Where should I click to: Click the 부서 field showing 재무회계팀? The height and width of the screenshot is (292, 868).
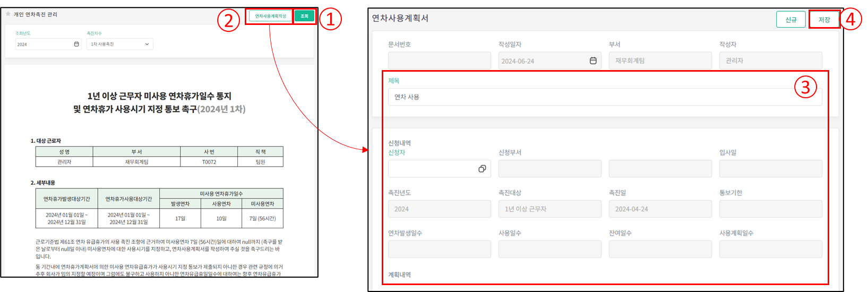(660, 61)
